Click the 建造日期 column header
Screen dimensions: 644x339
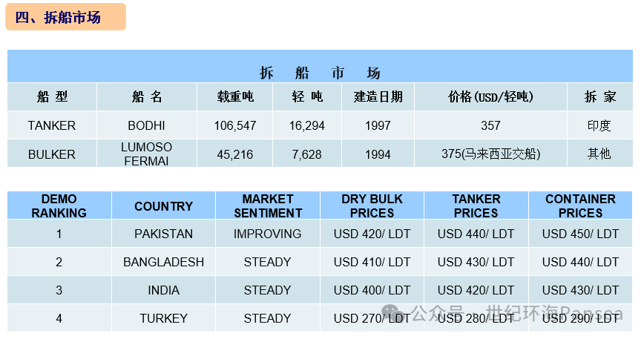[378, 97]
